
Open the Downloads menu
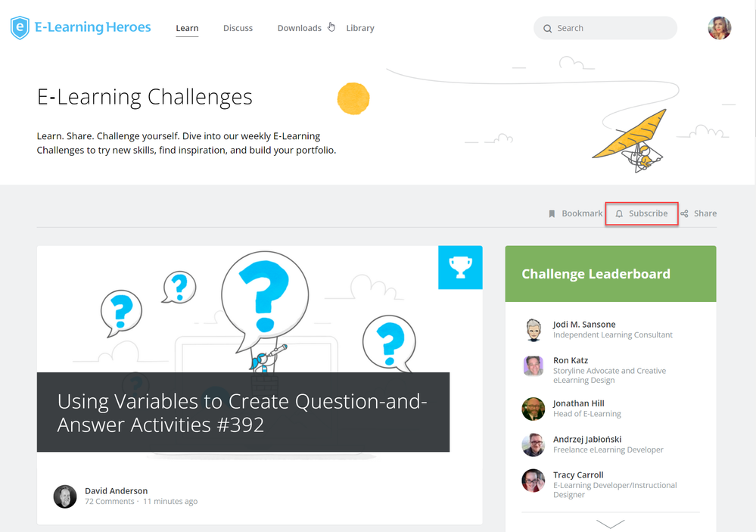299,29
